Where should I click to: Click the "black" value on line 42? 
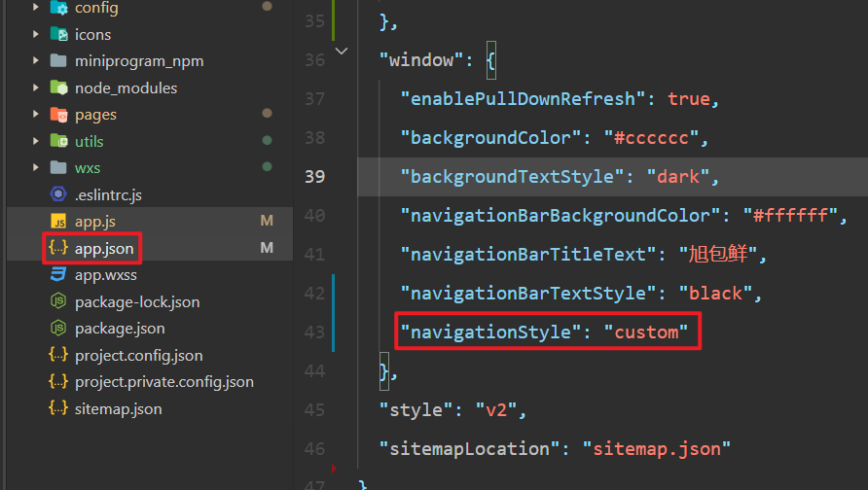(x=716, y=293)
